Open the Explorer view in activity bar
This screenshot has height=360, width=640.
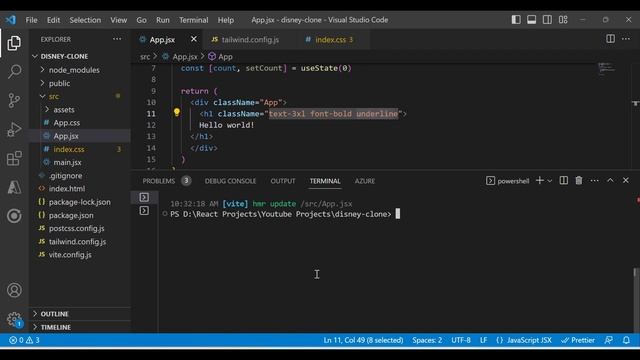pyautogui.click(x=14, y=43)
